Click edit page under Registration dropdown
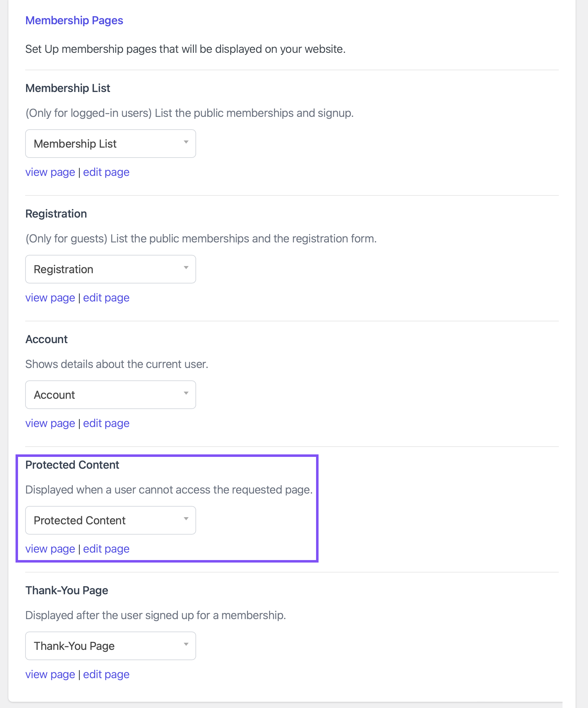The height and width of the screenshot is (708, 588). click(x=106, y=298)
